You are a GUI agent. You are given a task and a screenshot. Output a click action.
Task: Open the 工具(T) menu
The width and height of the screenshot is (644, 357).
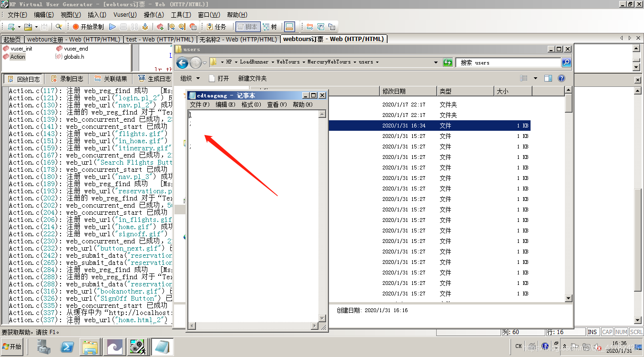pyautogui.click(x=181, y=15)
